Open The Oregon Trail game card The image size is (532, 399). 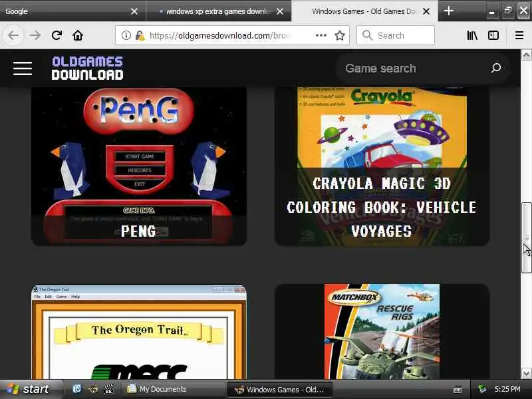click(x=139, y=332)
